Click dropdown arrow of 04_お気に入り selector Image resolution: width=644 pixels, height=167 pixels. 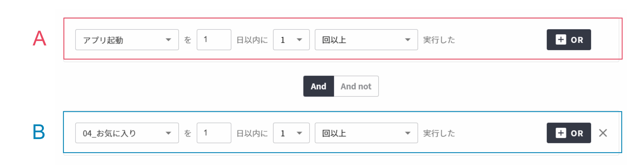pyautogui.click(x=168, y=133)
